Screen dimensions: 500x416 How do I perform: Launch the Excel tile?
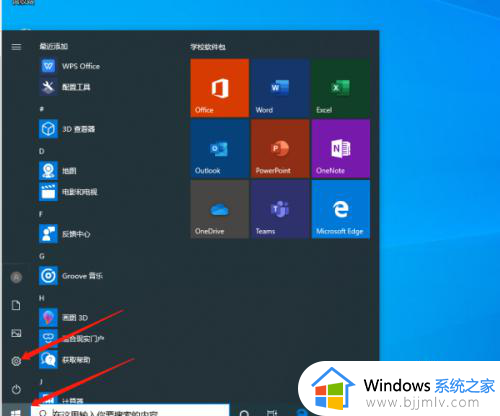coord(341,88)
